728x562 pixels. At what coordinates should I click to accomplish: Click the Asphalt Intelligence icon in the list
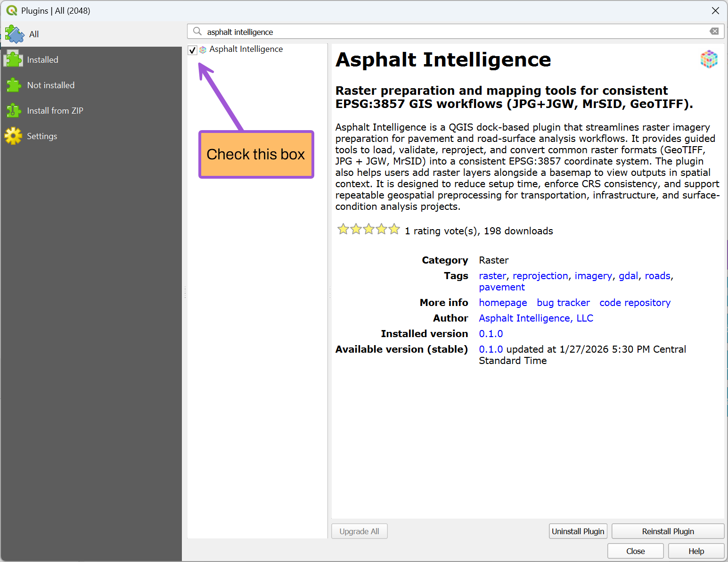(x=203, y=50)
